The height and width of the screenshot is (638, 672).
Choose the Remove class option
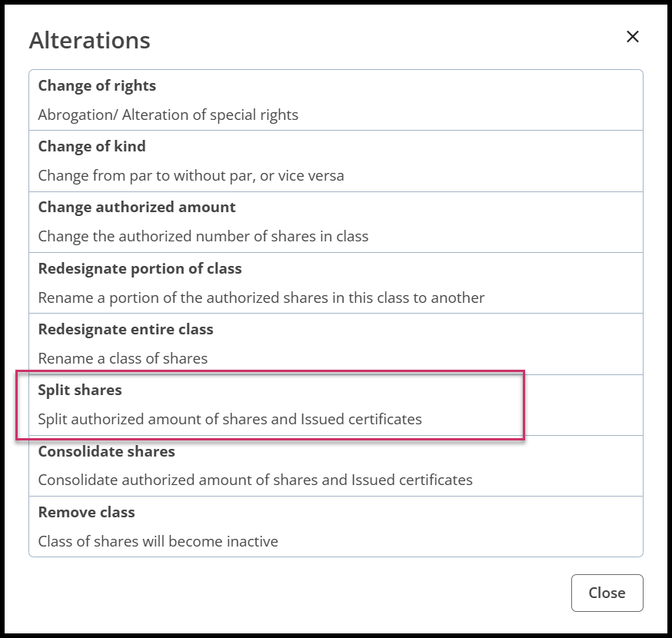87,513
